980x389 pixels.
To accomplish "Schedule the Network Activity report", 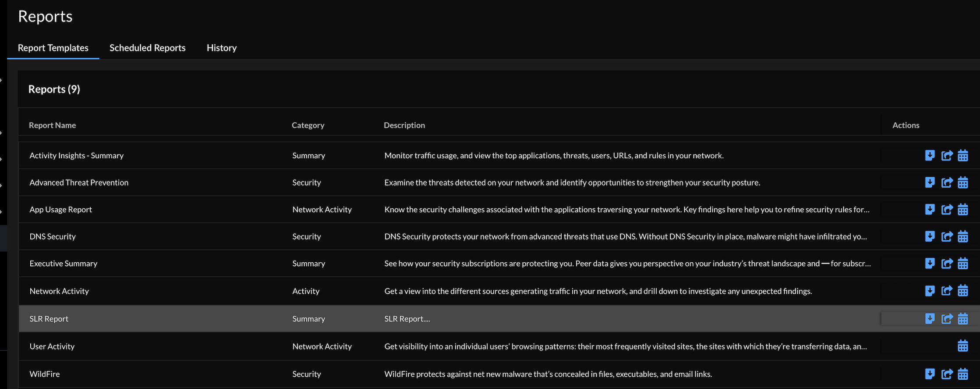I will [x=962, y=291].
